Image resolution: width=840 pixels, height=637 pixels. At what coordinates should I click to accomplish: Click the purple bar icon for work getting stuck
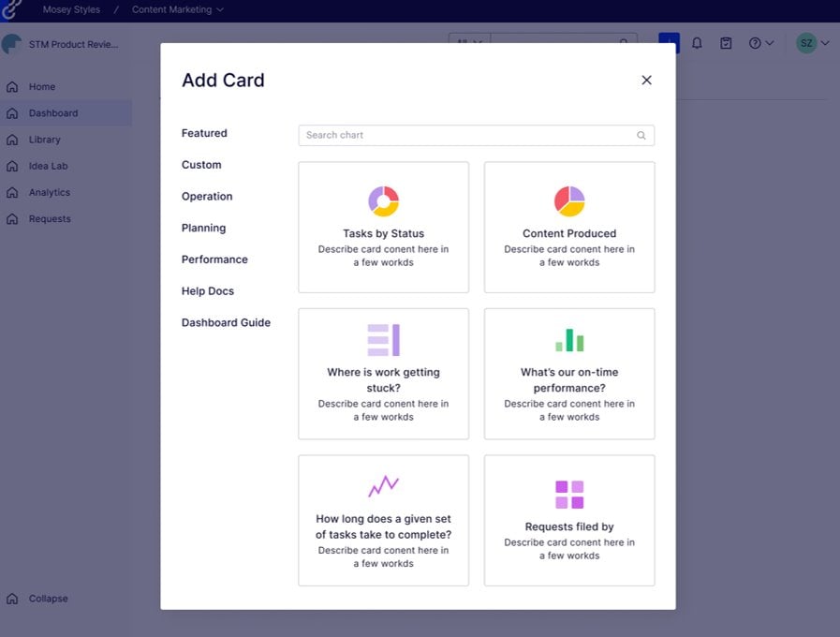click(384, 340)
